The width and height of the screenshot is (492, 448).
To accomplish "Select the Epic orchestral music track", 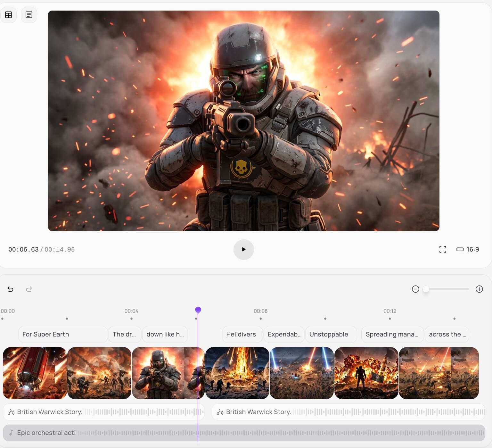I will point(243,433).
